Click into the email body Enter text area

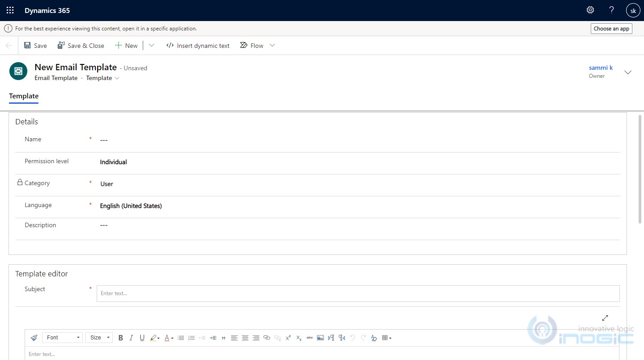coord(322,353)
